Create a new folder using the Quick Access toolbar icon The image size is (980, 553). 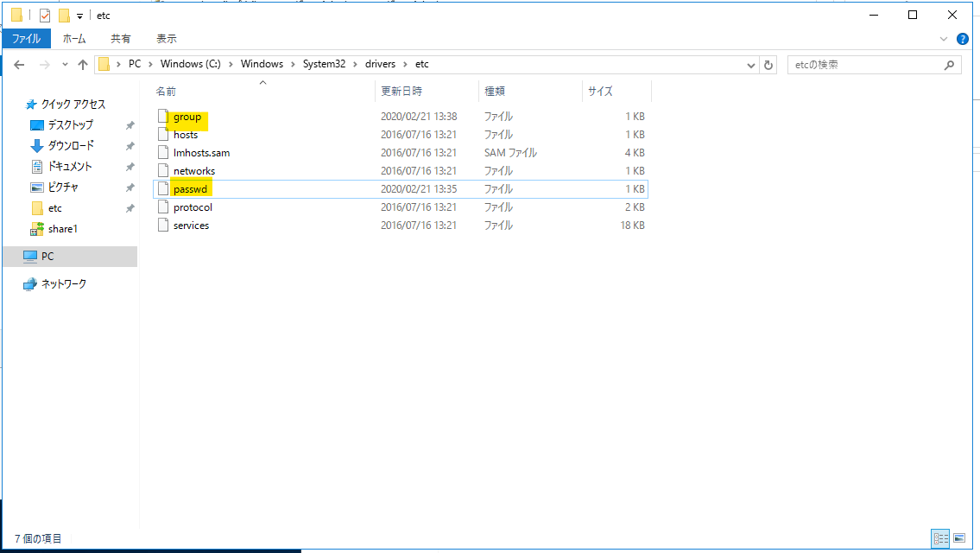(65, 15)
